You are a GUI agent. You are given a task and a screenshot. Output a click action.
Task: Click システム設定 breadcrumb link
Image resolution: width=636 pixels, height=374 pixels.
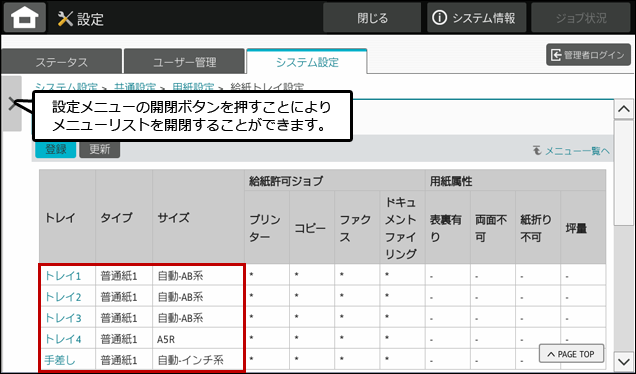click(x=66, y=87)
